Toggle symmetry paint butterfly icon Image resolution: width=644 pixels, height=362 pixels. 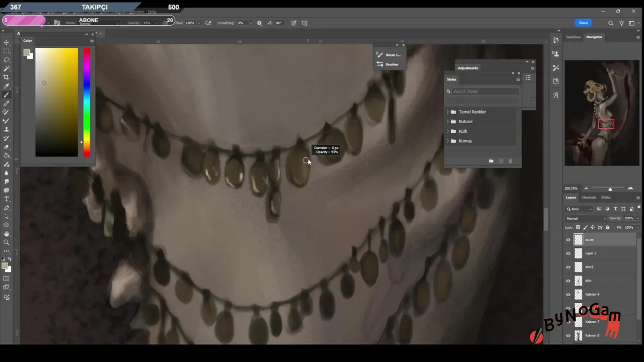point(304,23)
